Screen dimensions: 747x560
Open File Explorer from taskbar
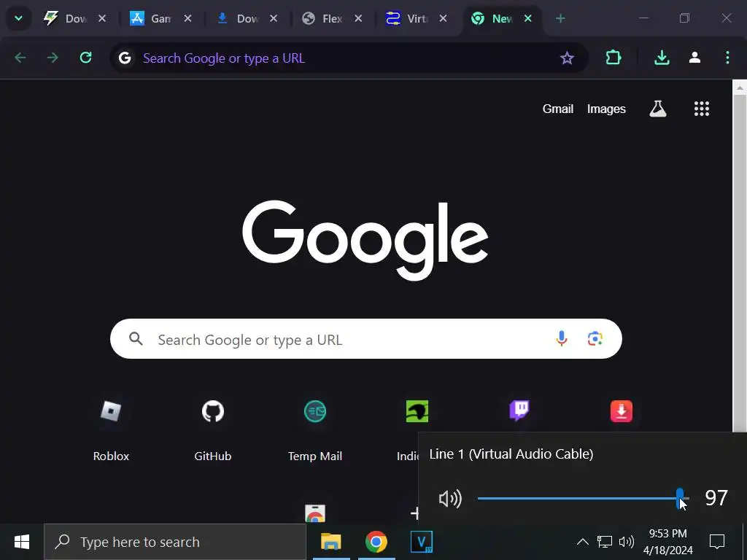tap(331, 542)
